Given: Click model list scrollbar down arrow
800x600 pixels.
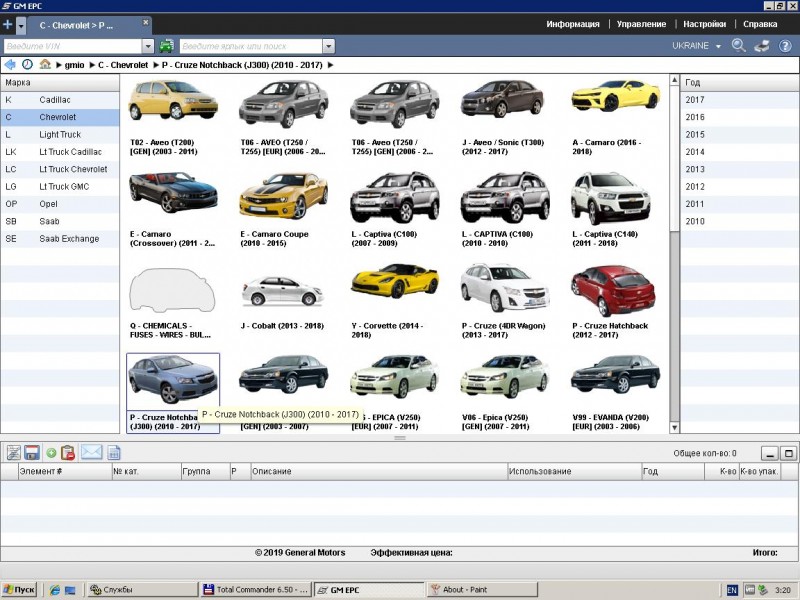Looking at the screenshot, I should coord(674,428).
